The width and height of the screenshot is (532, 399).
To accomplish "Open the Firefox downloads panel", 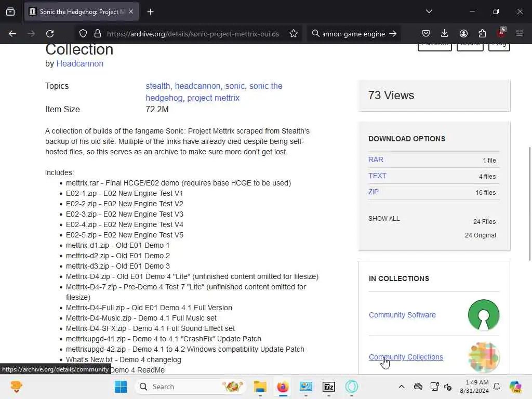I will pyautogui.click(x=445, y=33).
